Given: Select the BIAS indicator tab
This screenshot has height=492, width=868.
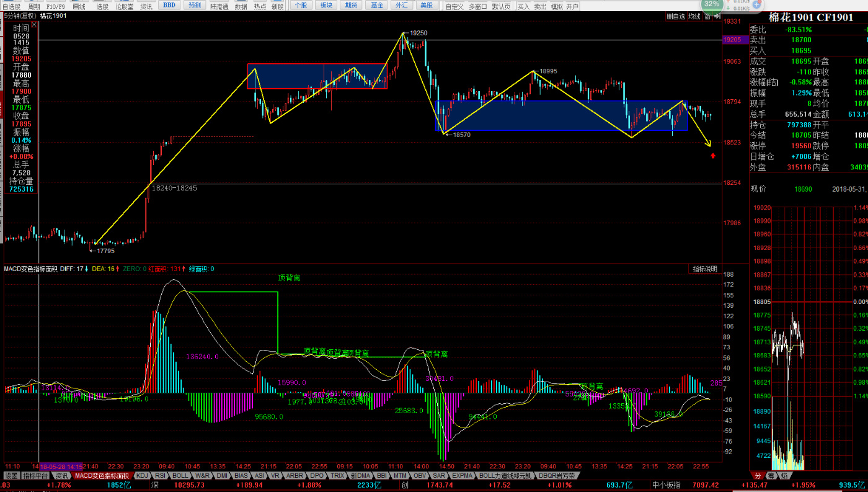Looking at the screenshot, I should (x=241, y=476).
